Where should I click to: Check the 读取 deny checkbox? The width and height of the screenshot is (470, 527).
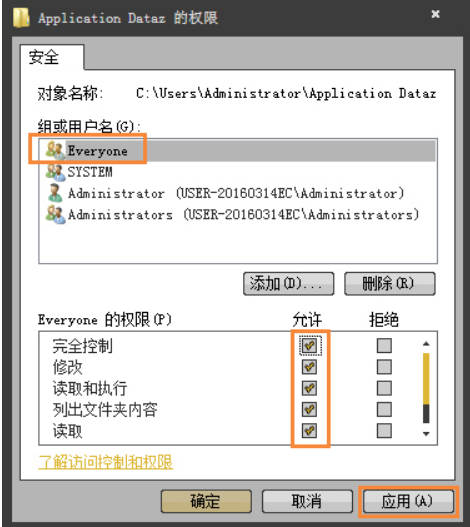coord(384,431)
